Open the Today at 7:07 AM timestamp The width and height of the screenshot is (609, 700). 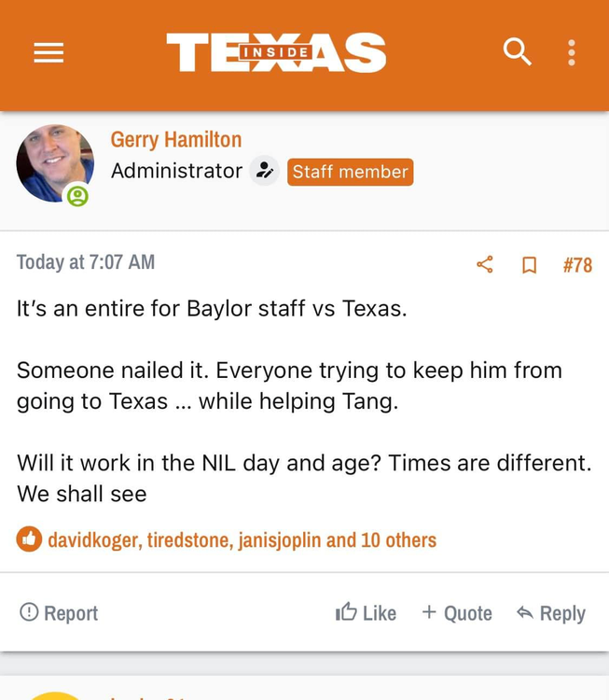[86, 262]
